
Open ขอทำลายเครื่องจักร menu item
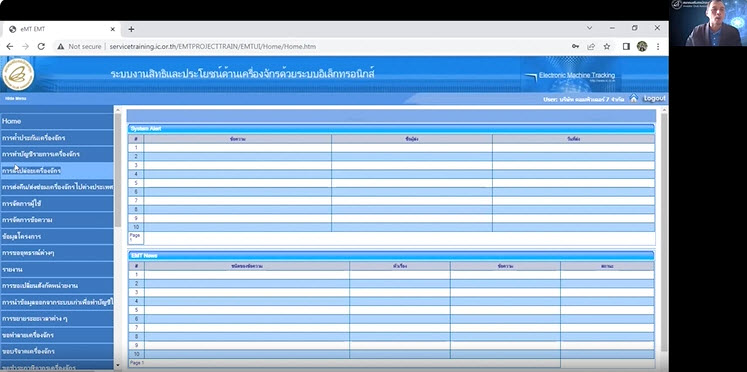click(57, 335)
